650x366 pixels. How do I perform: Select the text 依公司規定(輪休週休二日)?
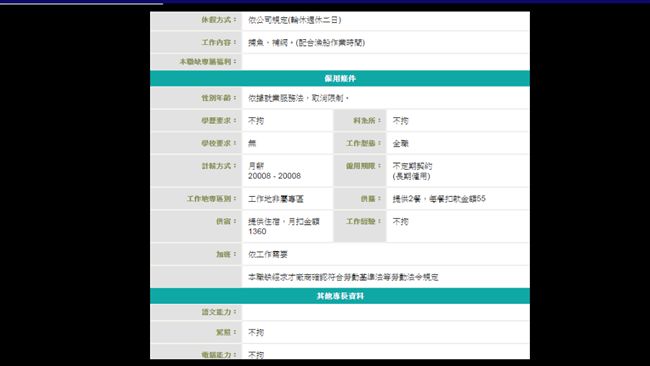tap(294, 20)
